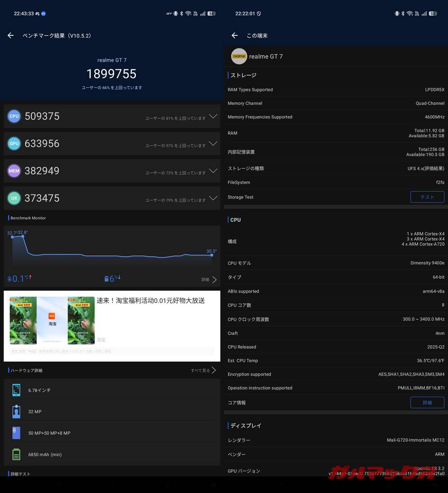The height and width of the screenshot is (493, 448).
Task: Select the CPU モデル Dimensity 9400e row
Action: pos(336,263)
